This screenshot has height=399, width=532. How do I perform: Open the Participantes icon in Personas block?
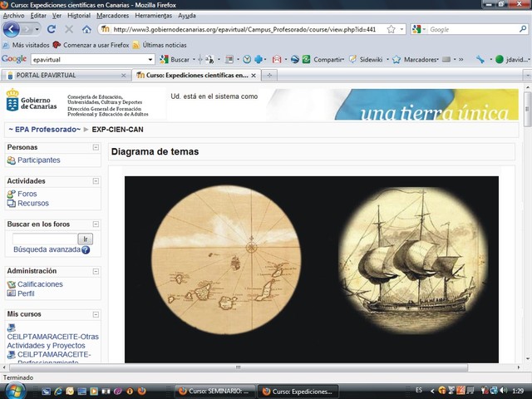[11, 160]
